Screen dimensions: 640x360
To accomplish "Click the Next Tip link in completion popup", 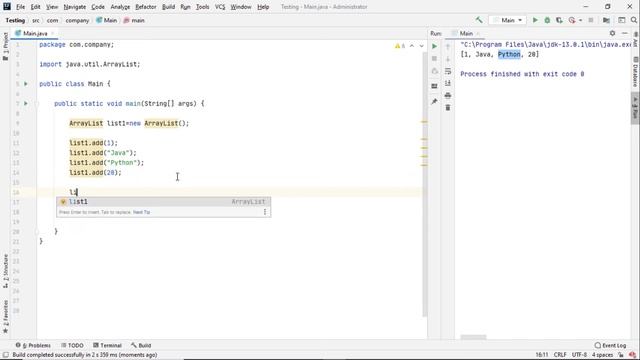I will click(x=142, y=212).
